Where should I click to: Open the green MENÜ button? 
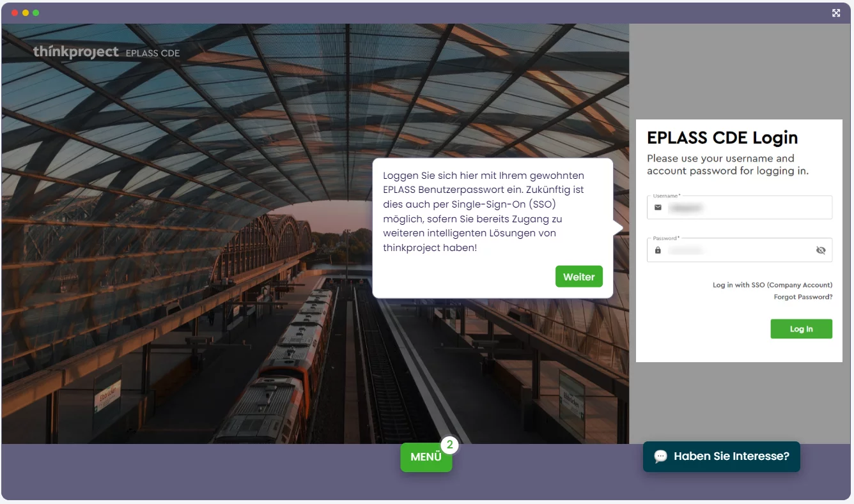tap(426, 457)
